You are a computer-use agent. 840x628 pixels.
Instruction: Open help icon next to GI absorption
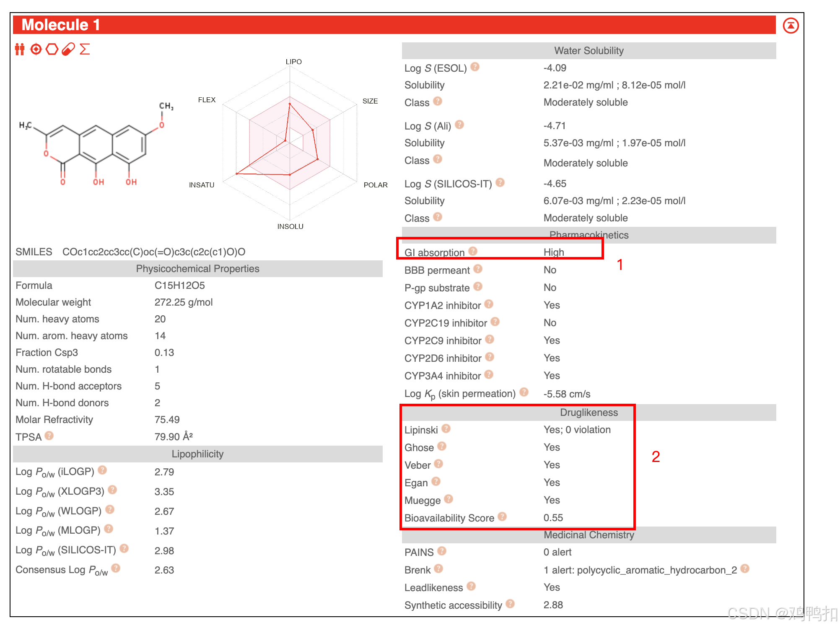(473, 251)
